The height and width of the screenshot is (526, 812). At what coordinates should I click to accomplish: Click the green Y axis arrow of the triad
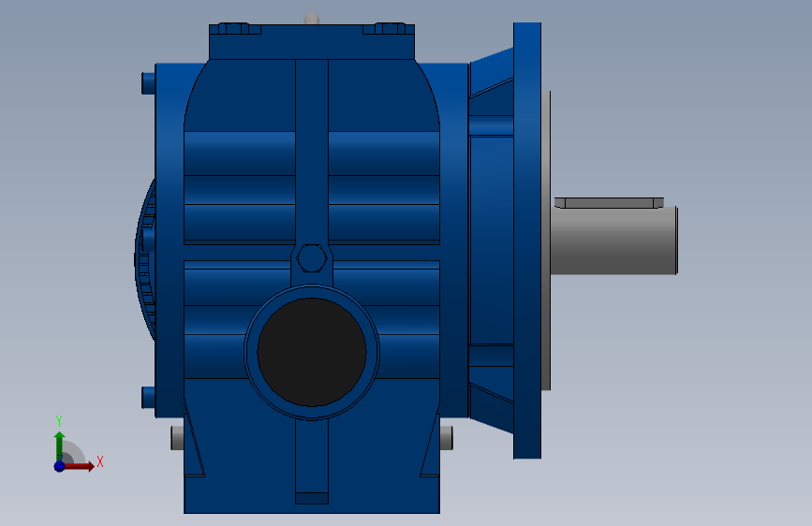(x=59, y=446)
